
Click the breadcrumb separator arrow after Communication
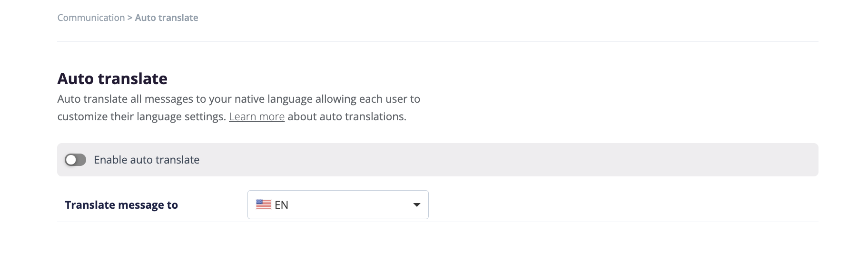click(129, 18)
